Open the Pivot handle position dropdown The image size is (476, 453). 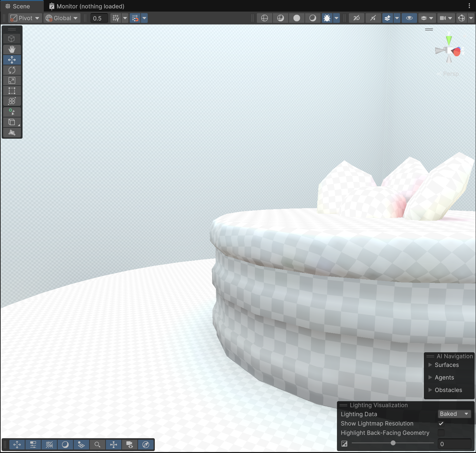(25, 18)
